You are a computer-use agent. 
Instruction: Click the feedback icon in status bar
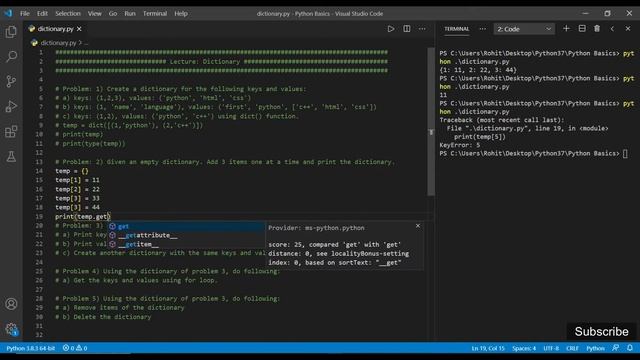(616, 348)
